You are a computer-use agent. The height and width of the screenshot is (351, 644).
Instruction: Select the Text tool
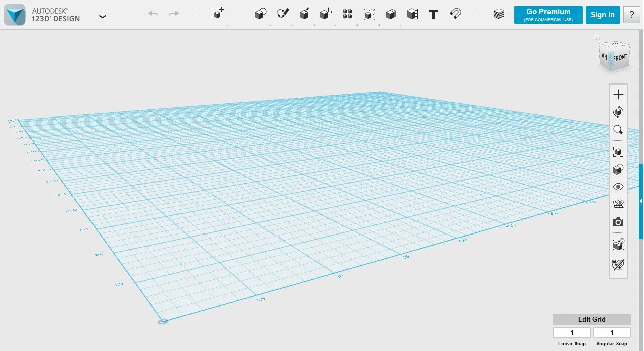[x=434, y=14]
